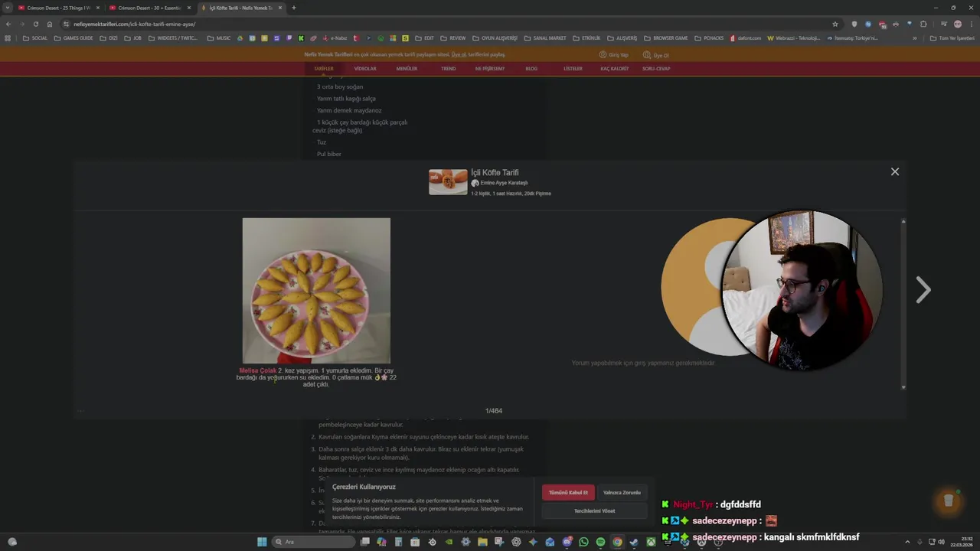The height and width of the screenshot is (551, 980).
Task: Accept all cookies with Tümünü Kabul Et
Action: (x=568, y=493)
